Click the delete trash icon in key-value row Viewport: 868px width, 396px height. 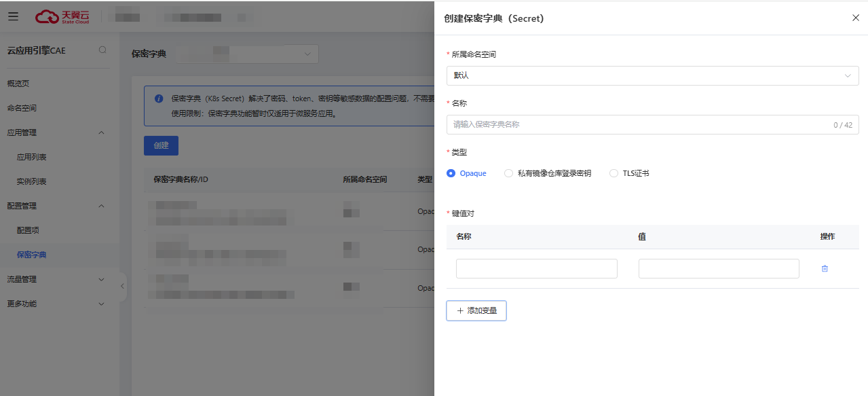pos(825,268)
